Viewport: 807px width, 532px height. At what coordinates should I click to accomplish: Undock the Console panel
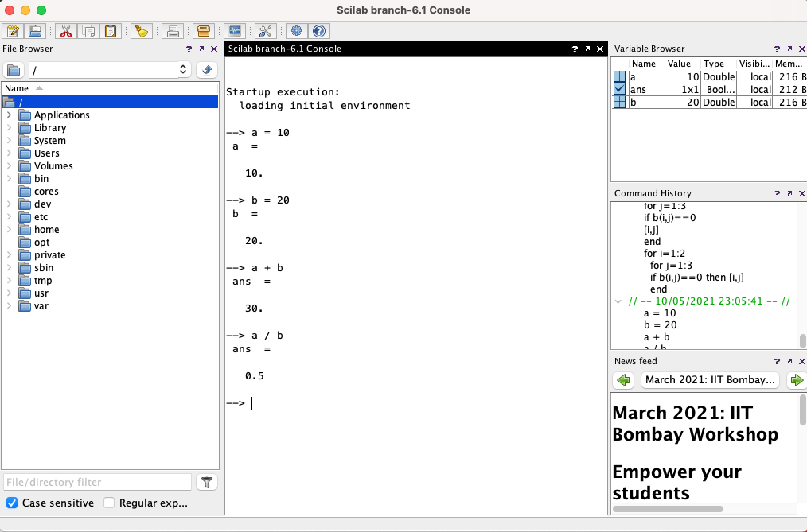587,49
